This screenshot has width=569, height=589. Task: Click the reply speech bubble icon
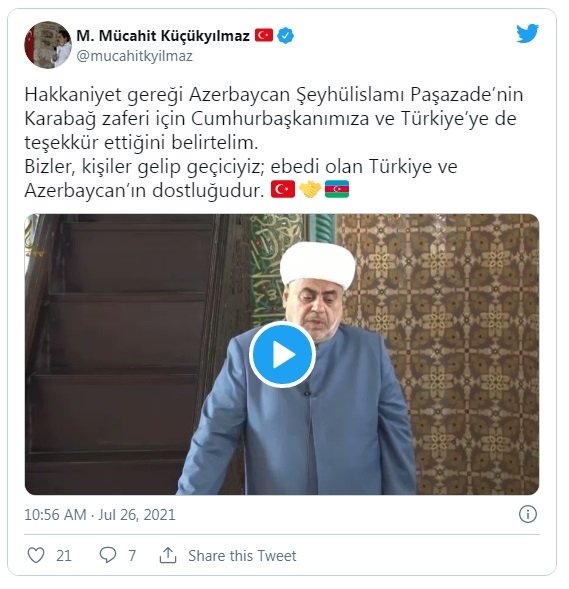(108, 555)
